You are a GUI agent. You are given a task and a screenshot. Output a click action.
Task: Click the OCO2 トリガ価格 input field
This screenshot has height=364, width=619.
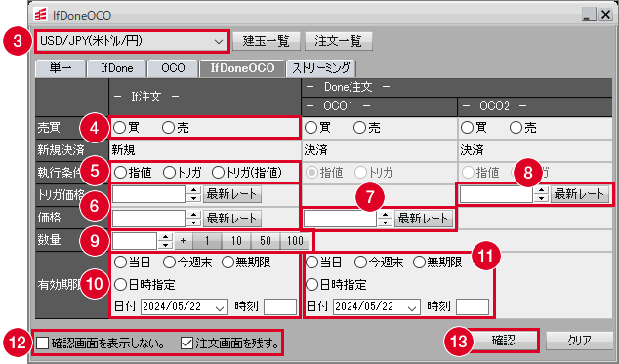496,194
